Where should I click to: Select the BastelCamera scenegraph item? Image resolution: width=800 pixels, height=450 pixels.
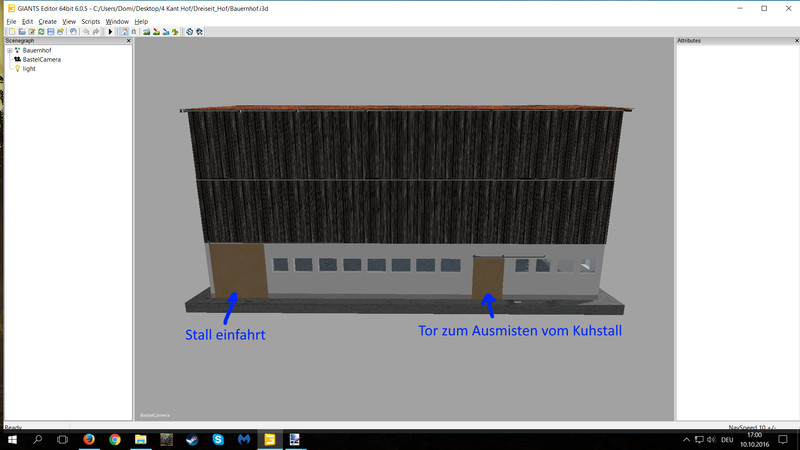(41, 59)
